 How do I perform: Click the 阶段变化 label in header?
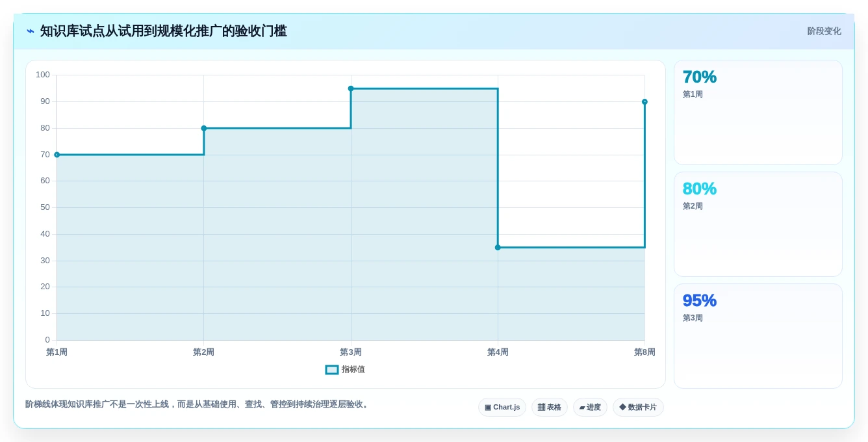coord(824,31)
